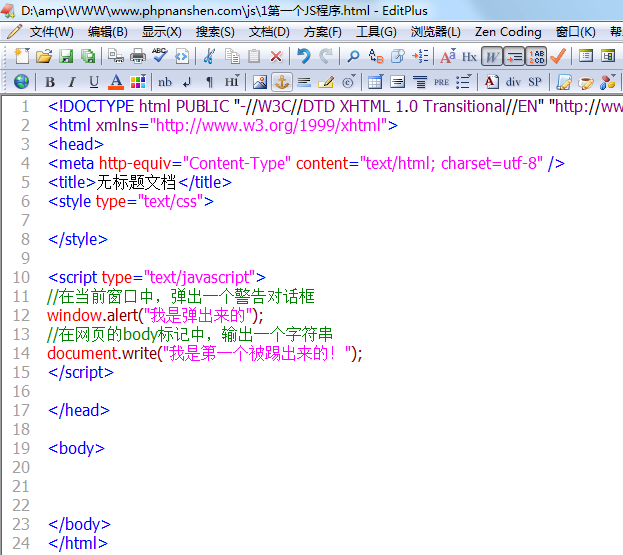623x555 pixels.
Task: Open the Replace tool
Action: (x=375, y=56)
